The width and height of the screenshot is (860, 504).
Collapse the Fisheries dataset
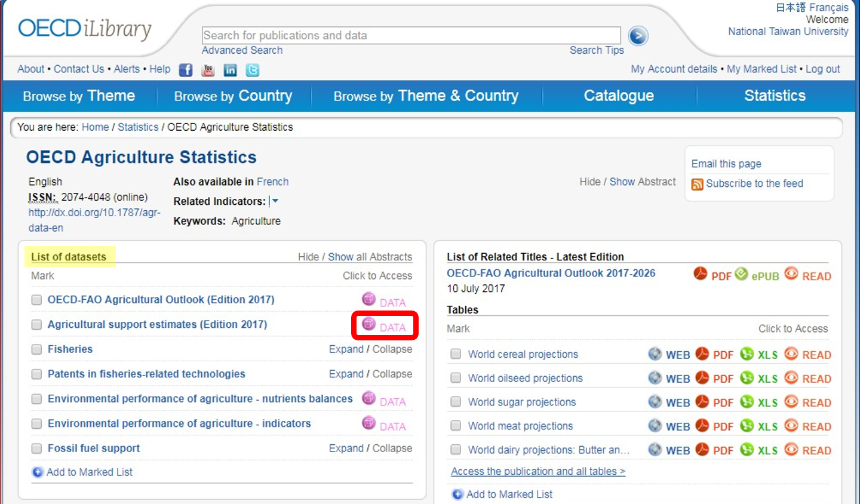click(x=392, y=349)
